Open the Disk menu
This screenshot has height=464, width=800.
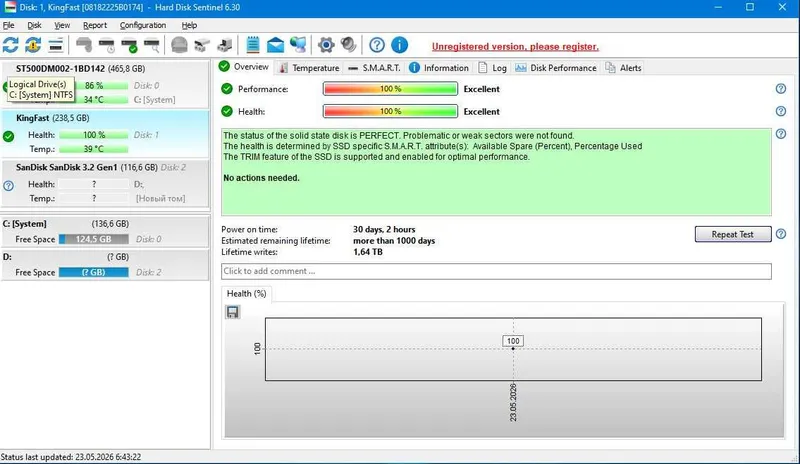tap(34, 25)
